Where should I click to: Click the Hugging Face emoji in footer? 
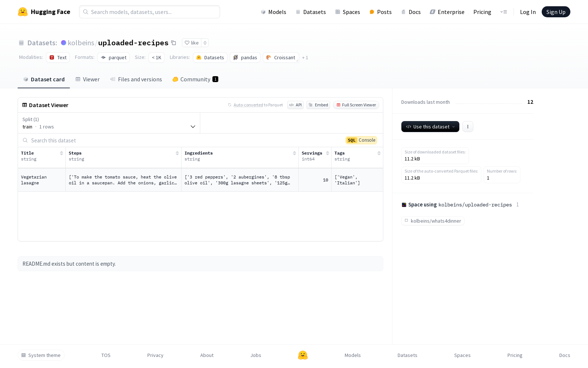[303, 355]
